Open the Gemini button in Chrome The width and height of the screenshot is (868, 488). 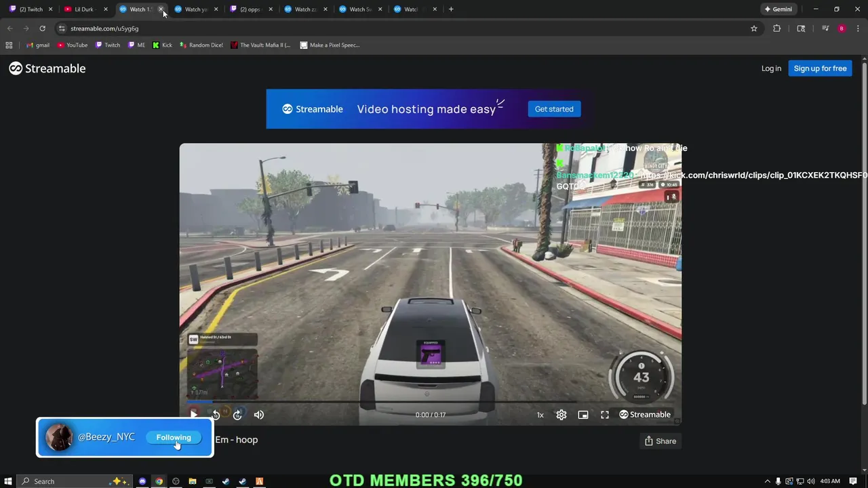[778, 9]
